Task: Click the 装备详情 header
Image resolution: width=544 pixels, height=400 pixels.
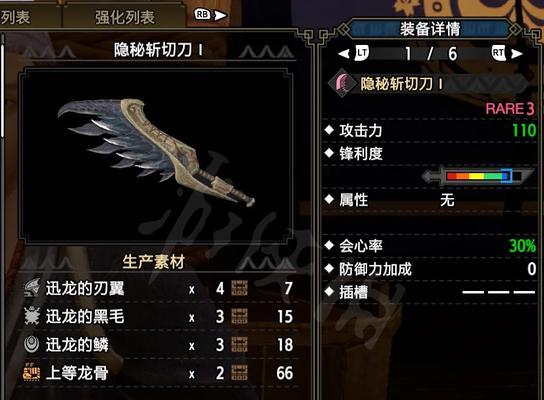Action: point(430,29)
